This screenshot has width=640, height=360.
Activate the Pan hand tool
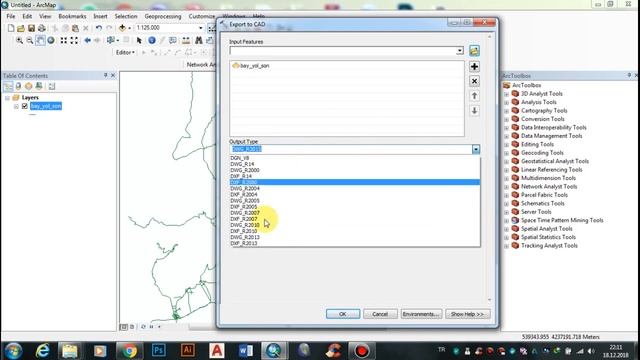(40, 40)
